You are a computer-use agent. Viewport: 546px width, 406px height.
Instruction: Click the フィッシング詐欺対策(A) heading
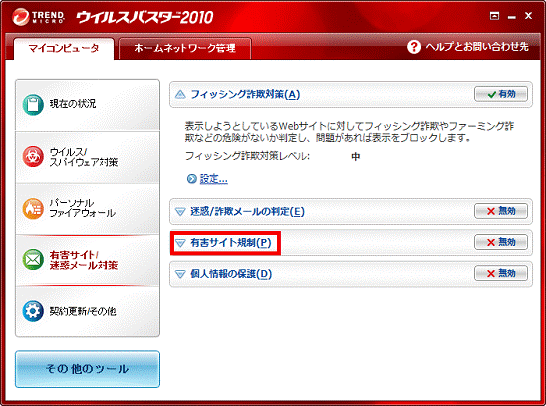(245, 94)
